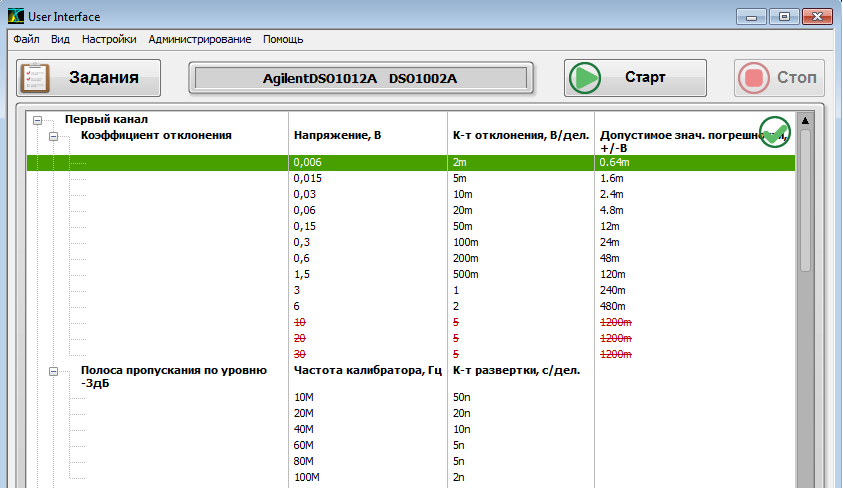Open the Помощь menu
This screenshot has height=488, width=843.
283,39
